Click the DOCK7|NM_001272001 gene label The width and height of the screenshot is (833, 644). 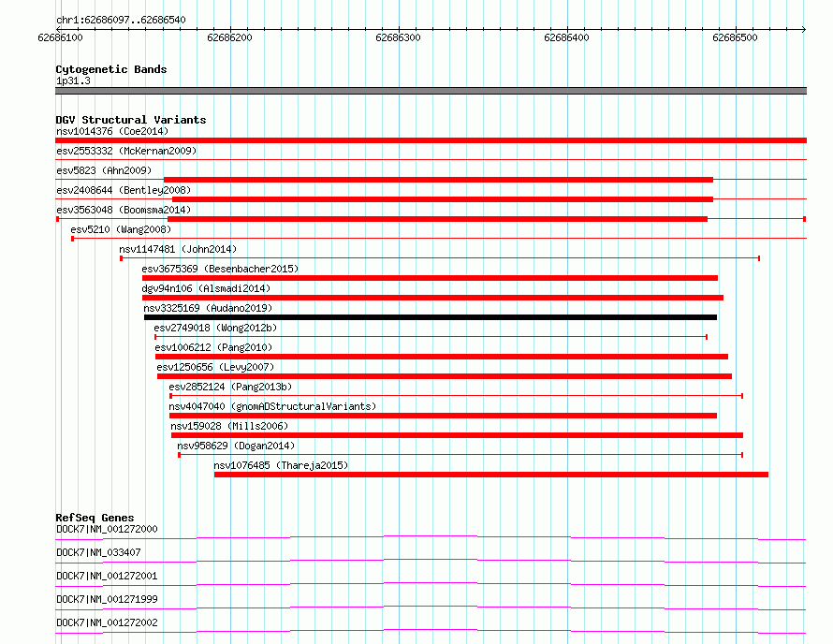point(107,576)
